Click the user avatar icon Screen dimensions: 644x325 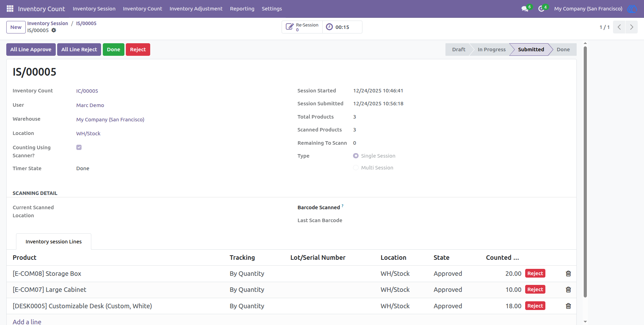(632, 9)
